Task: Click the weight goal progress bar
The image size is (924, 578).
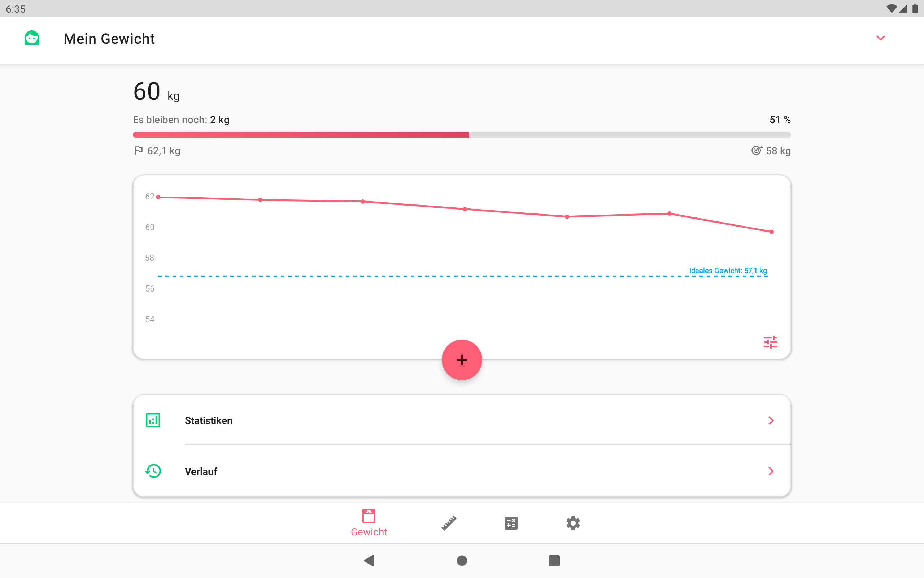Action: point(462,134)
